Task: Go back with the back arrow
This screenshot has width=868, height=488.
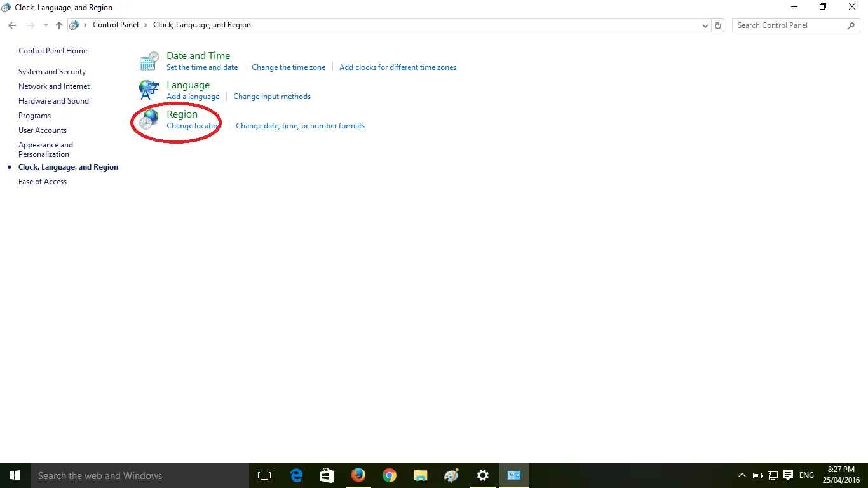Action: (12, 25)
